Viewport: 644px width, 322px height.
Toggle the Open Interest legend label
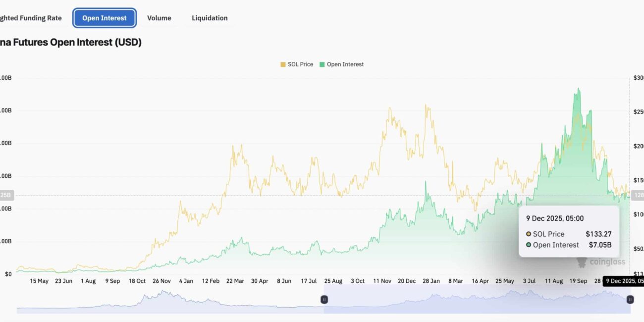tap(345, 64)
